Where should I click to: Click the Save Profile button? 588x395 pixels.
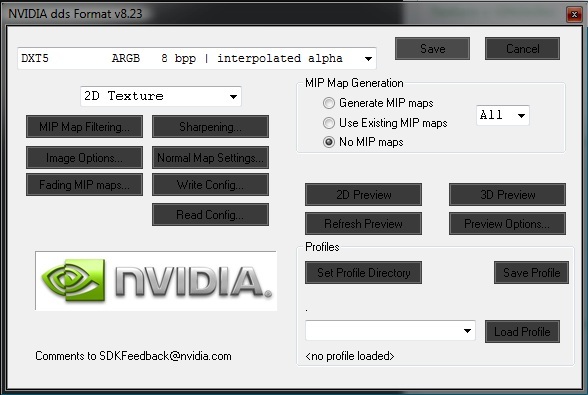pos(531,272)
